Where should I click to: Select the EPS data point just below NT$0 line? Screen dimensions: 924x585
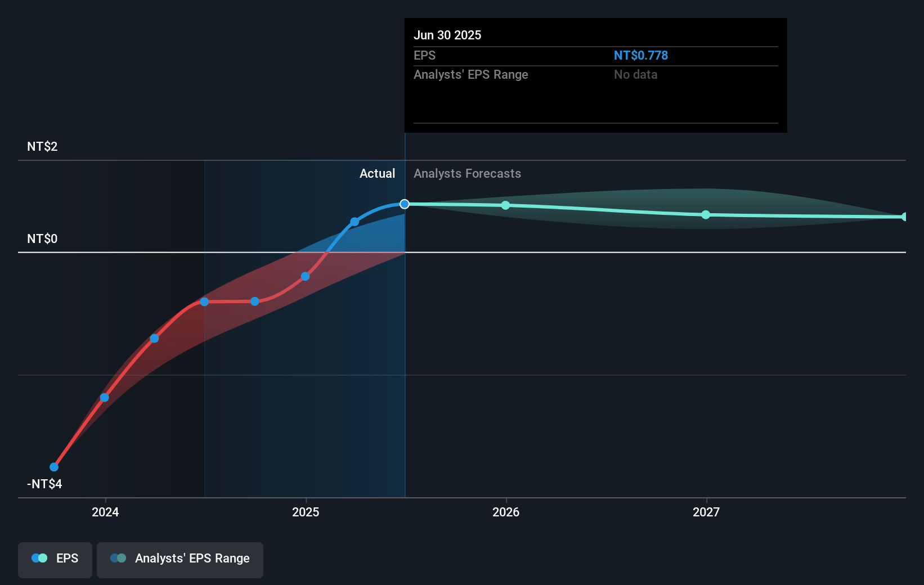tap(305, 276)
